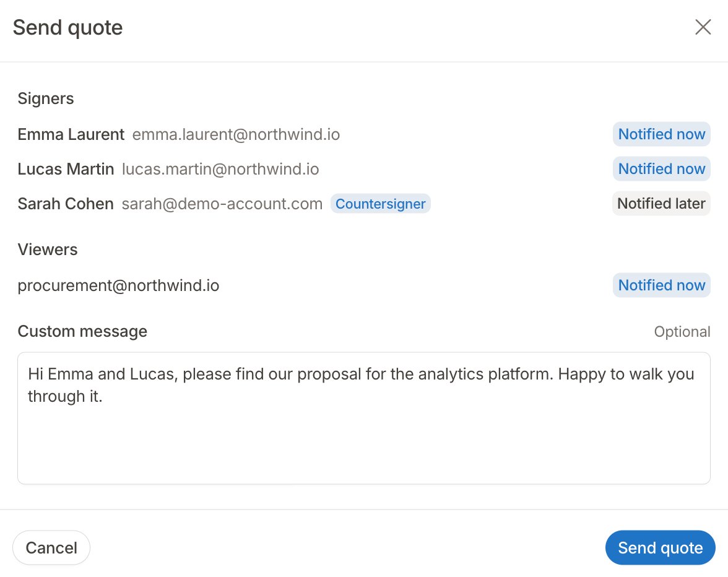
Task: Select email lucas.martin@northwind.io
Action: tap(220, 170)
